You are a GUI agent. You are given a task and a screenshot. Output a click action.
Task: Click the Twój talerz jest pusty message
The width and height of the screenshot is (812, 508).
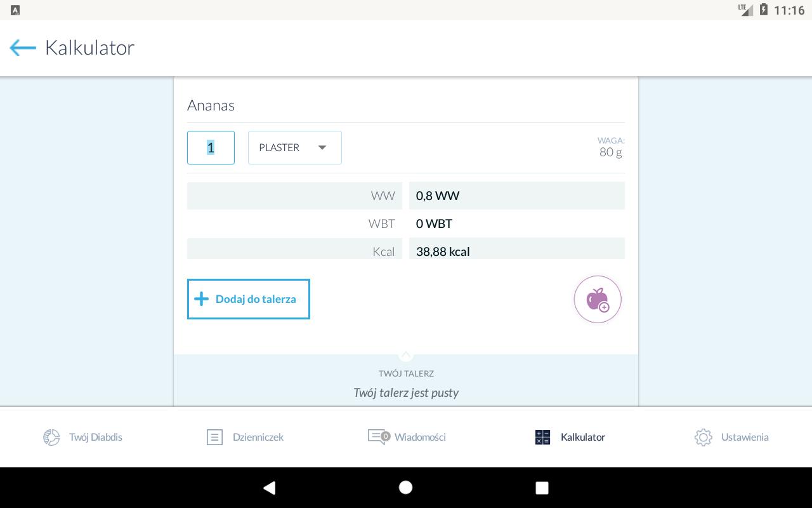point(406,392)
